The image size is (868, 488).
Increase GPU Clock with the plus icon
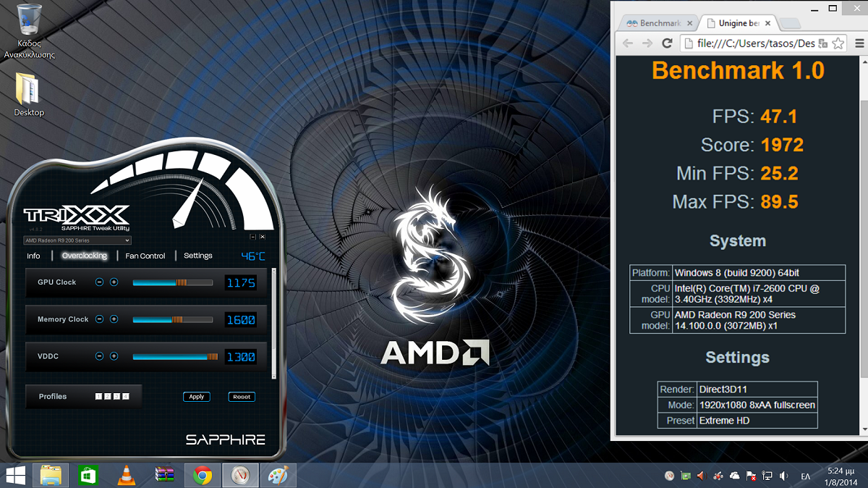[114, 282]
